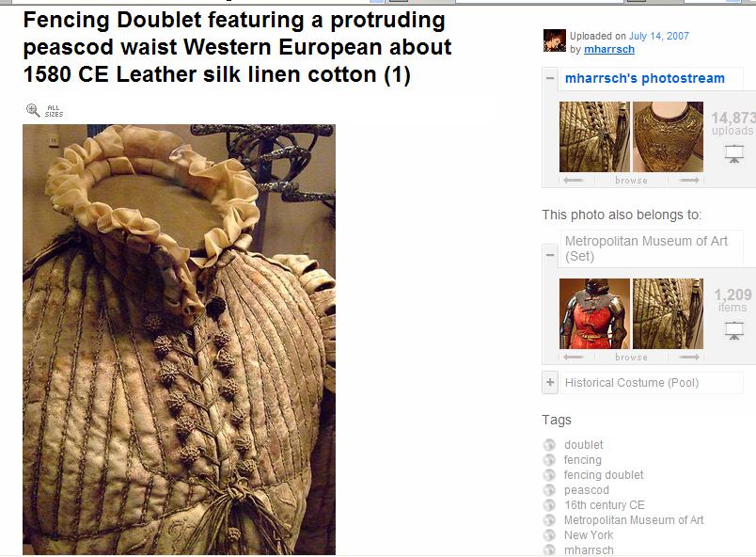The image size is (756, 557).
Task: Open the July 14, 2007 upload date
Action: [658, 36]
